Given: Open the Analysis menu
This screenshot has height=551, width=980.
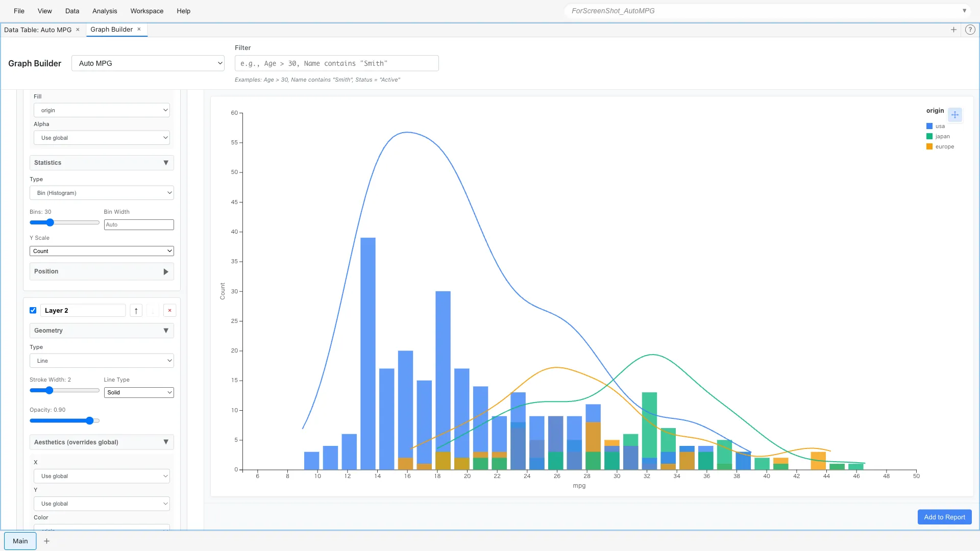Looking at the screenshot, I should click(105, 11).
